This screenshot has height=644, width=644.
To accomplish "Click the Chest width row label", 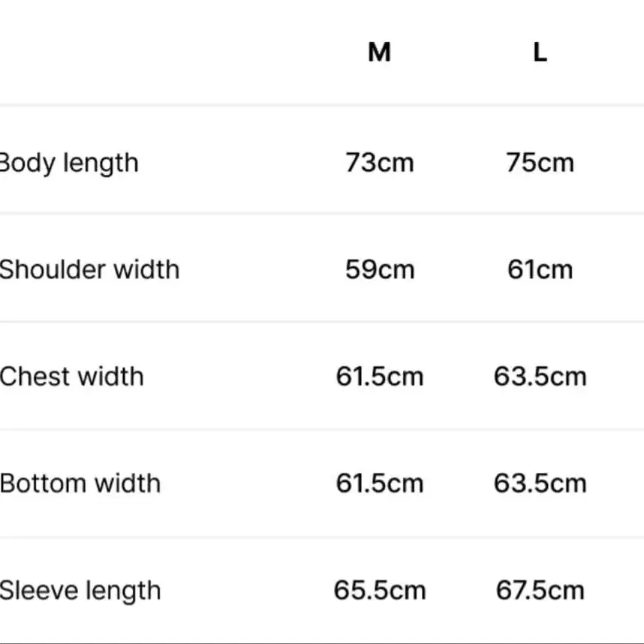I will coord(72,376).
